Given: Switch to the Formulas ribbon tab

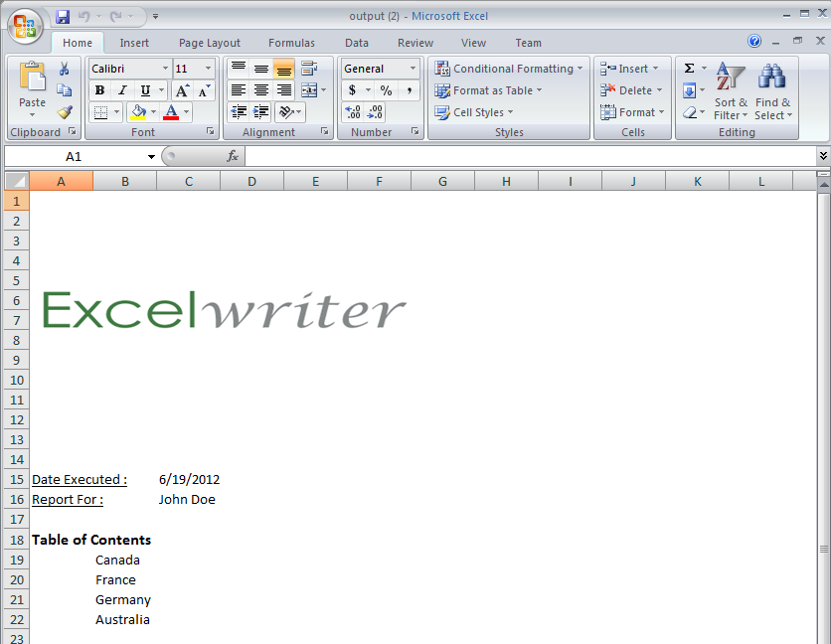Looking at the screenshot, I should click(291, 43).
